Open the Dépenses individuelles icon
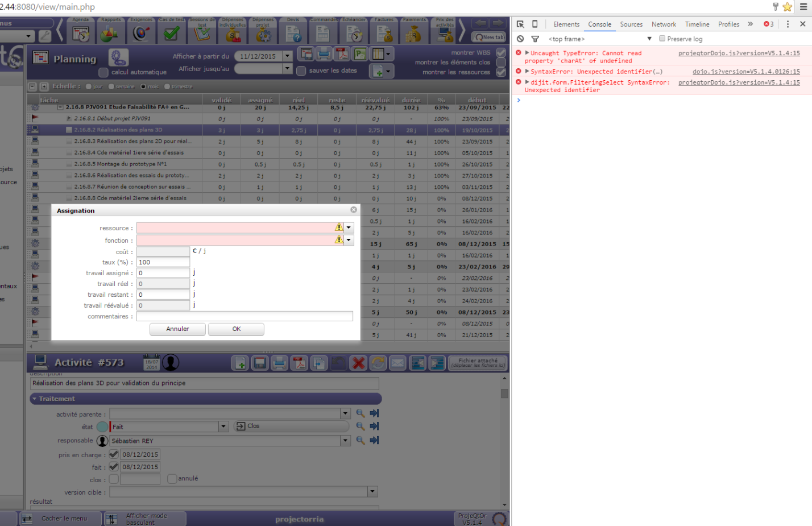This screenshot has height=526, width=812. 233,31
